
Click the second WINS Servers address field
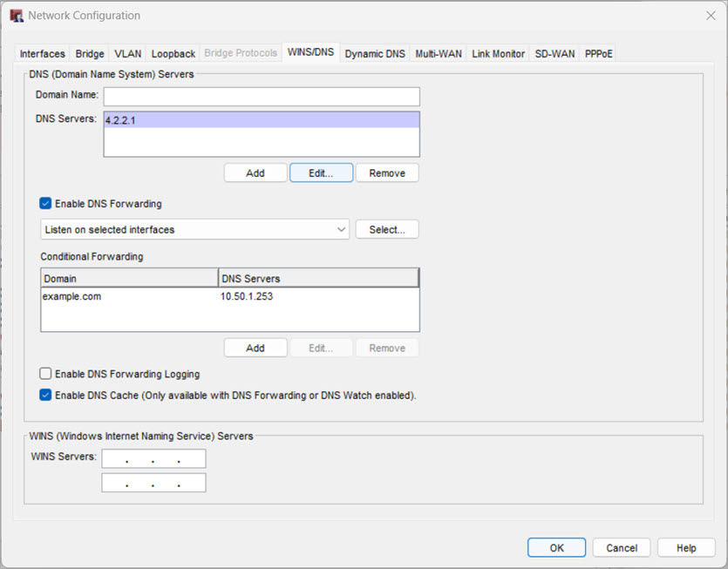click(153, 483)
